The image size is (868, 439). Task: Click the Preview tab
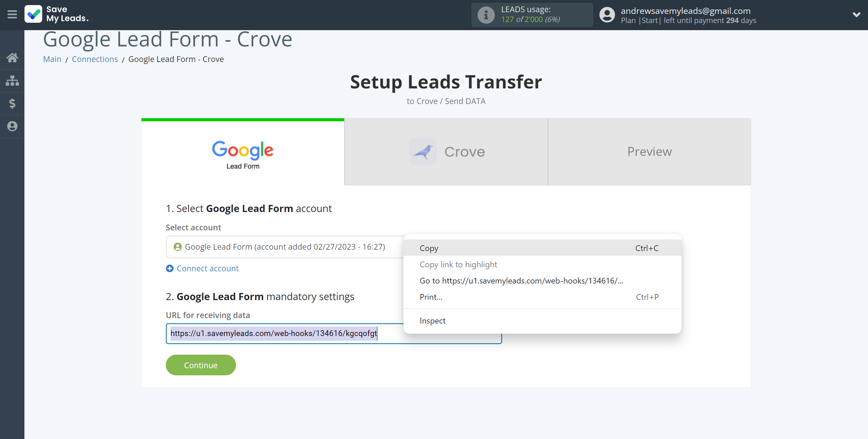(x=649, y=151)
